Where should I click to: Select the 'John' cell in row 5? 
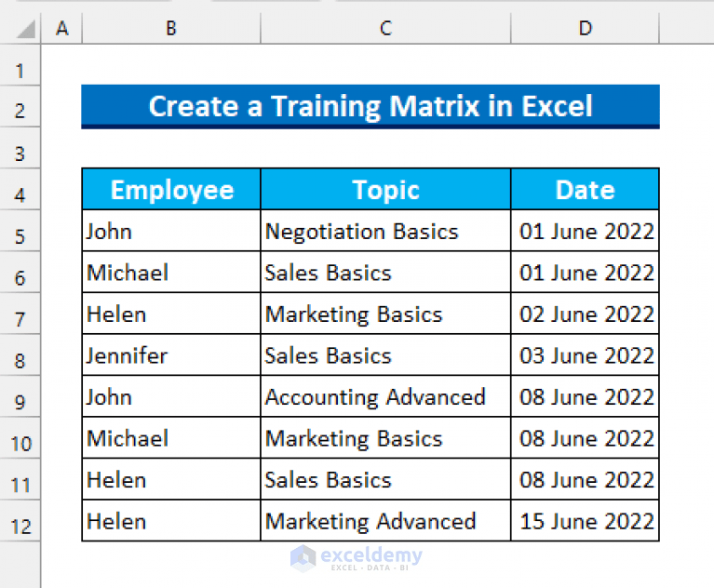click(x=171, y=231)
